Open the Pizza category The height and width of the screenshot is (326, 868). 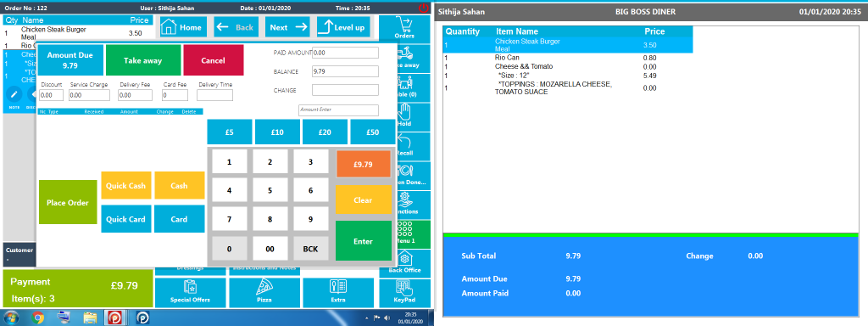tap(264, 292)
